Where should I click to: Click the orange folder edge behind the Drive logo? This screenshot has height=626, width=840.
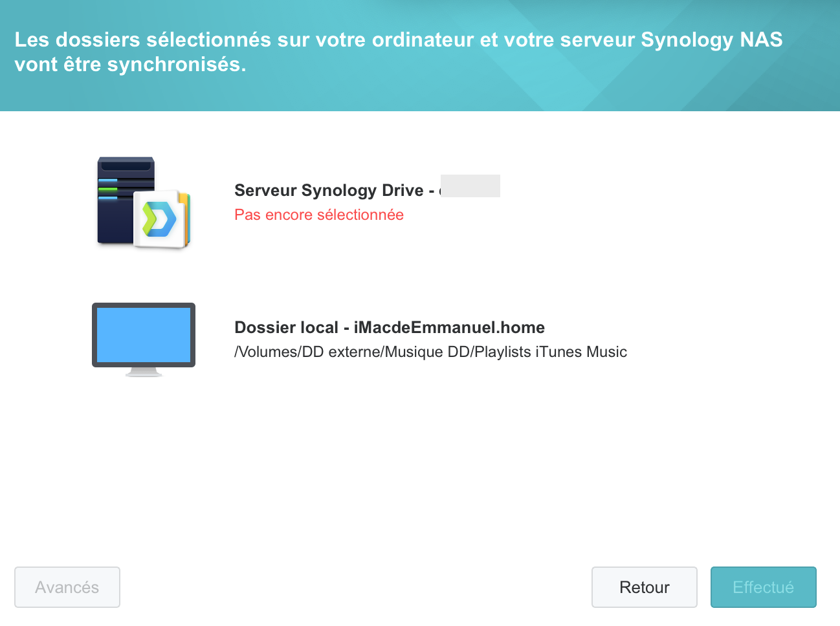point(186,219)
